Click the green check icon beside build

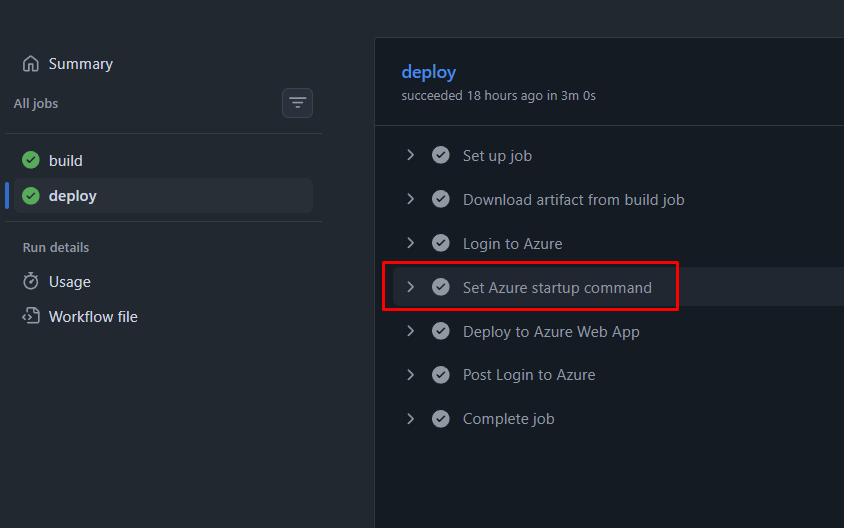(31, 160)
